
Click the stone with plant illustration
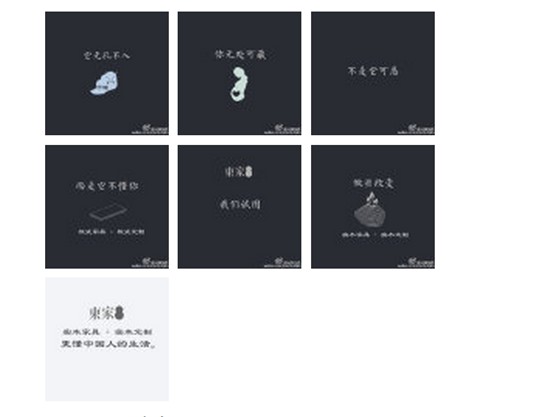[x=370, y=210]
